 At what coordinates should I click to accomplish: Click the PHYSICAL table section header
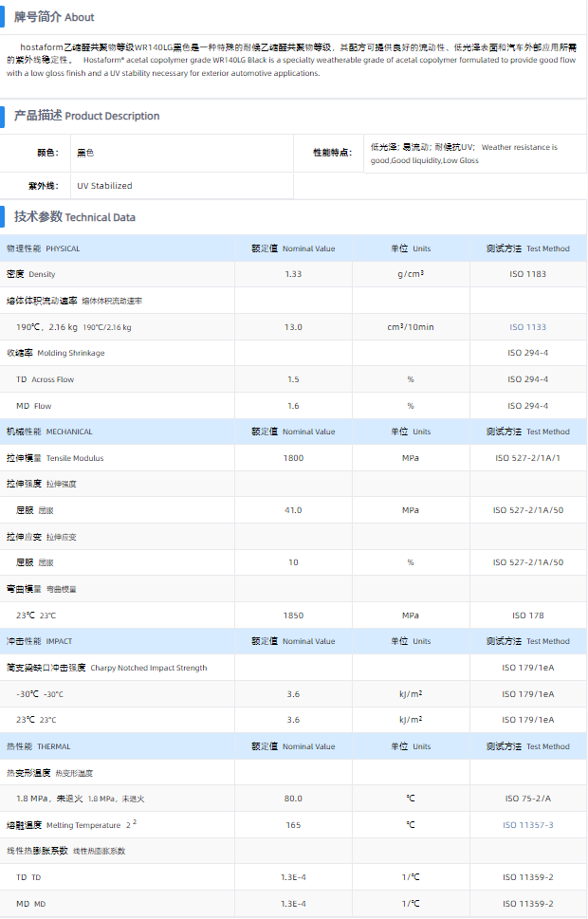44,248
